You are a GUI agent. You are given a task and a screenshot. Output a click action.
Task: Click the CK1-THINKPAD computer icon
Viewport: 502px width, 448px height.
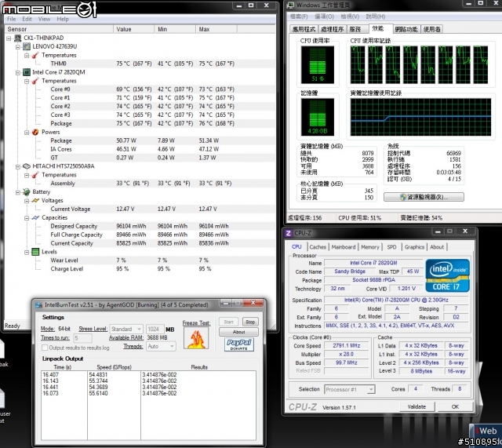point(18,38)
